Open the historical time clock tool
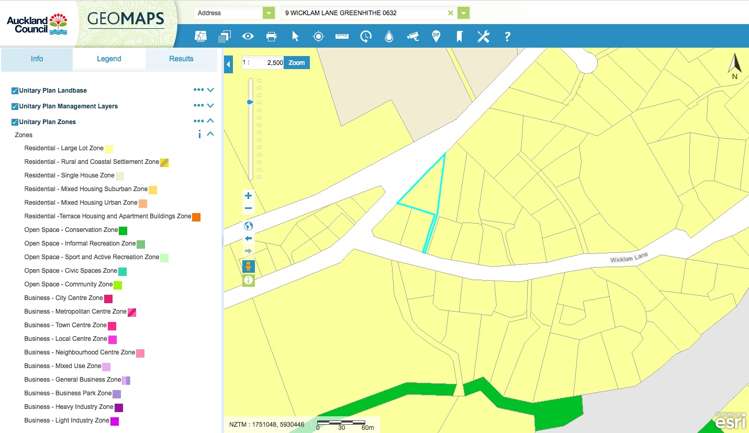 [x=365, y=36]
